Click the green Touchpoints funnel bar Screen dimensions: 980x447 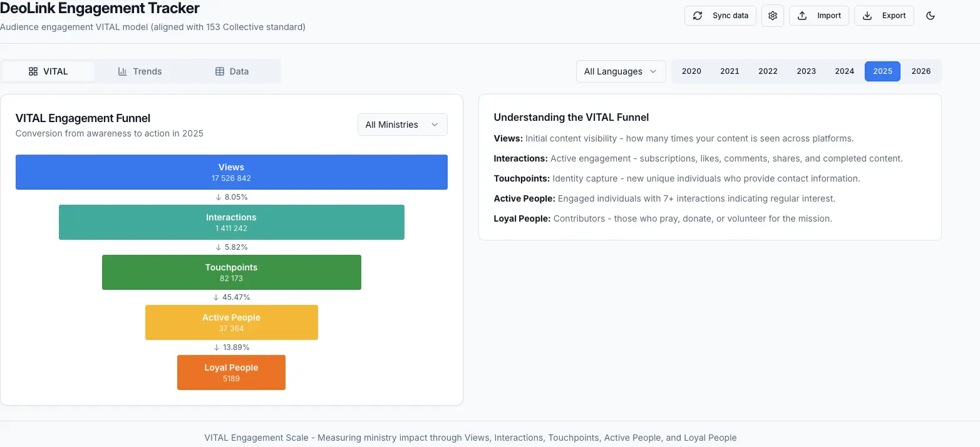(231, 272)
